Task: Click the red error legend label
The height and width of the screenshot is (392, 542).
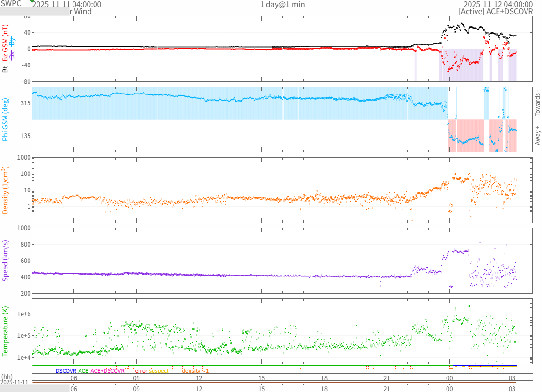Action: (x=141, y=370)
